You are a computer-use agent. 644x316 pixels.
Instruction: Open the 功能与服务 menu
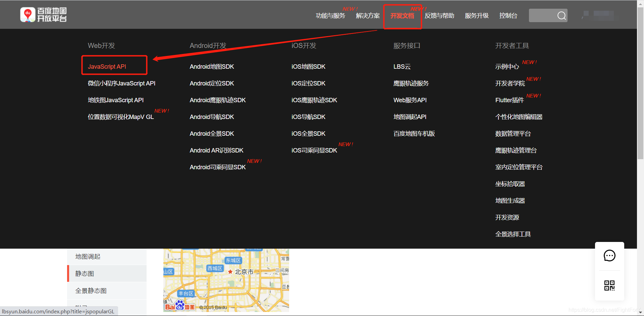tap(330, 16)
